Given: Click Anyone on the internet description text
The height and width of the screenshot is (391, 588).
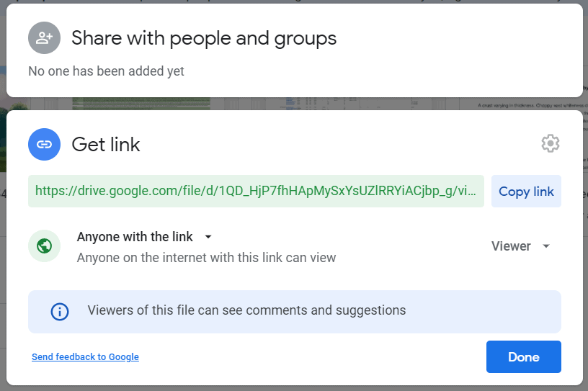Looking at the screenshot, I should 206,258.
